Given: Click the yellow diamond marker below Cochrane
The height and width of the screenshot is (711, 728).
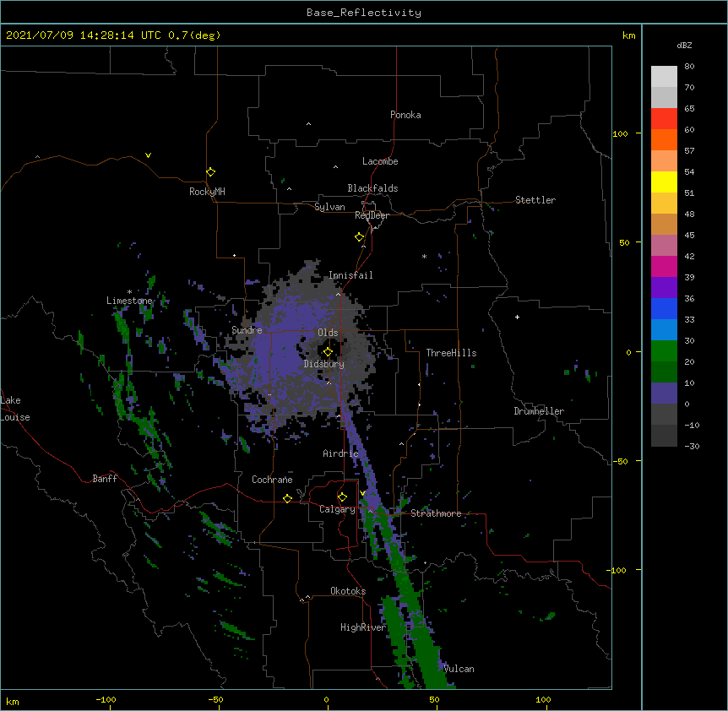Looking at the screenshot, I should point(287,498).
